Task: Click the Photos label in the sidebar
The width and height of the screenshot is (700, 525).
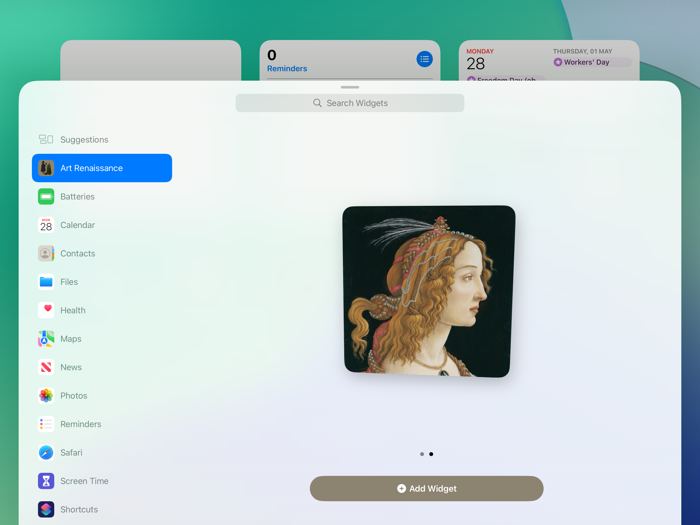Action: point(74,396)
